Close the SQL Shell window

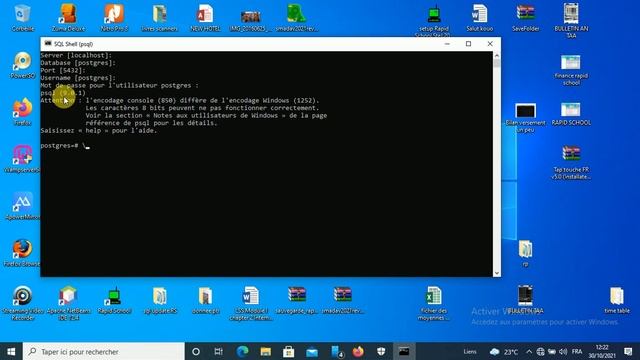490,44
